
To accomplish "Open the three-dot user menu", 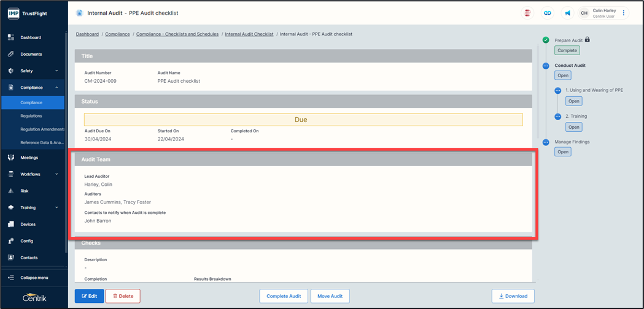I will click(624, 13).
